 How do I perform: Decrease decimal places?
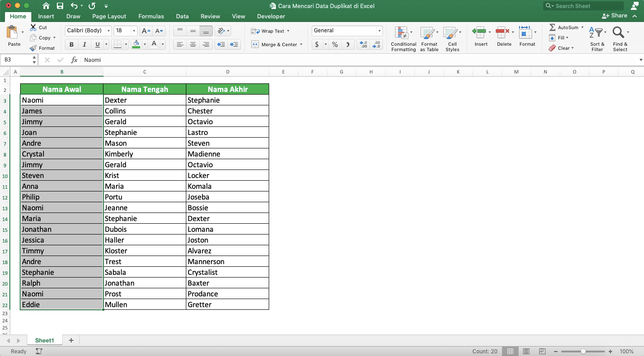pyautogui.click(x=377, y=44)
